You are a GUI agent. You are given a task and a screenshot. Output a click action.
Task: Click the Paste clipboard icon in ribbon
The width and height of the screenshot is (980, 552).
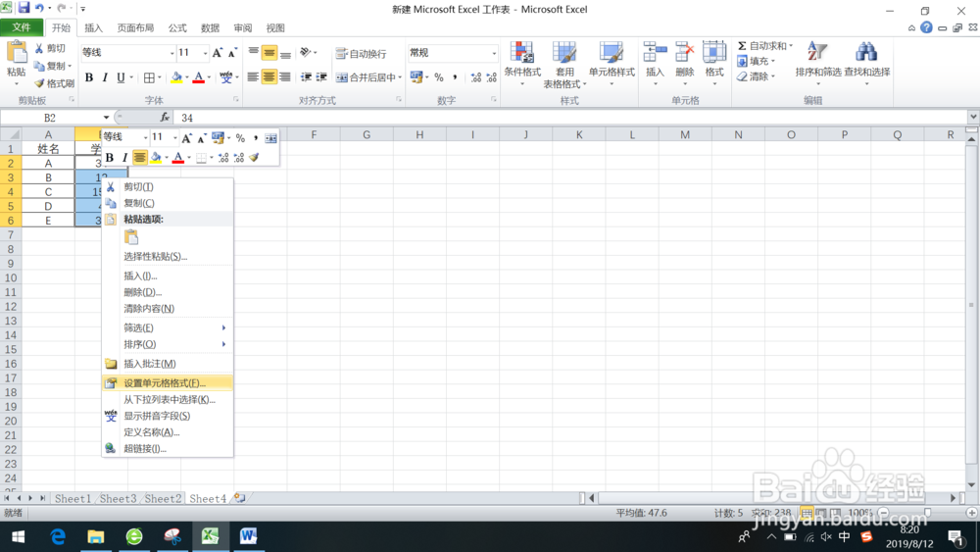pos(17,53)
